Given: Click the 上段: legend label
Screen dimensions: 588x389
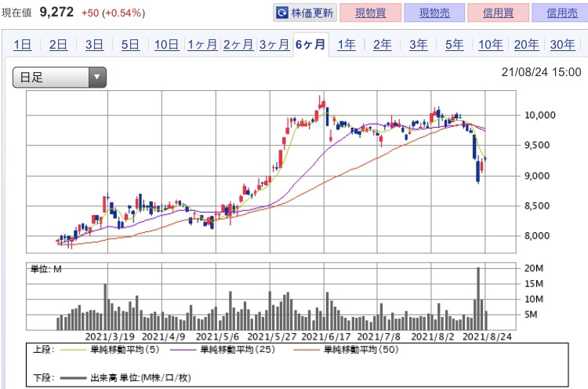Looking at the screenshot, I should click(x=44, y=350).
